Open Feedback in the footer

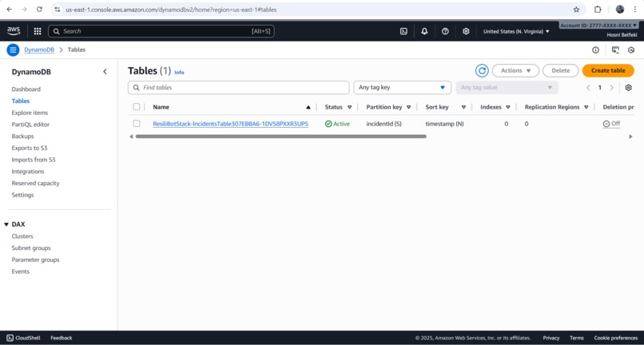coord(62,338)
